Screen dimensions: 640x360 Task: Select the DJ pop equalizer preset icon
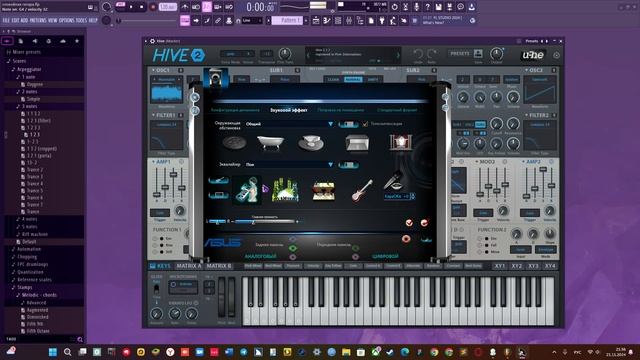coord(247,190)
